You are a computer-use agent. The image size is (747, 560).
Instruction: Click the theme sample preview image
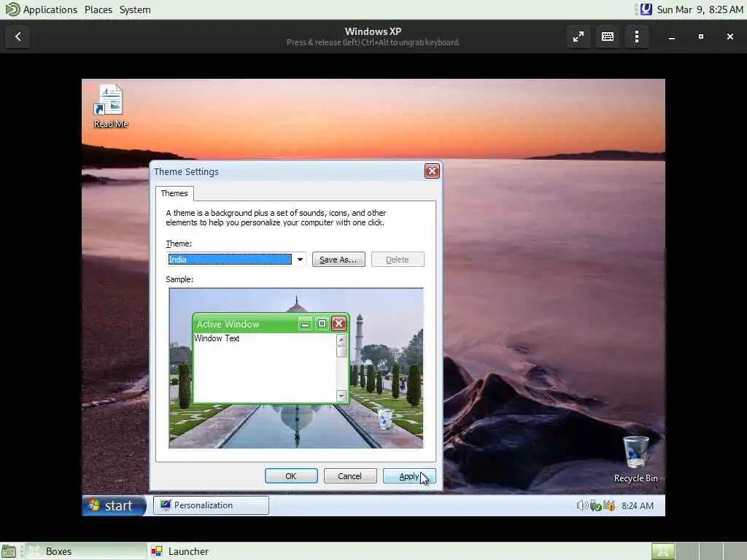point(296,368)
